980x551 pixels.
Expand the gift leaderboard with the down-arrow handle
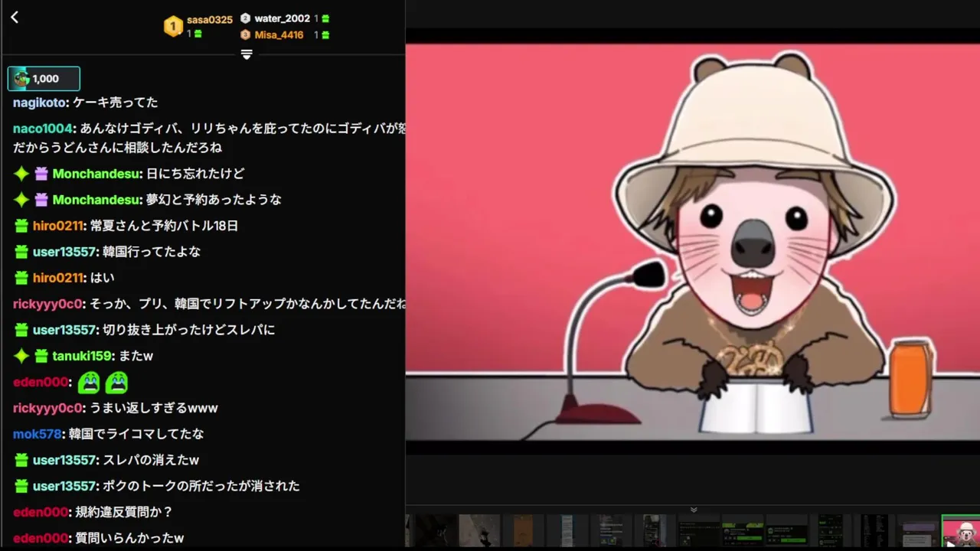[247, 54]
